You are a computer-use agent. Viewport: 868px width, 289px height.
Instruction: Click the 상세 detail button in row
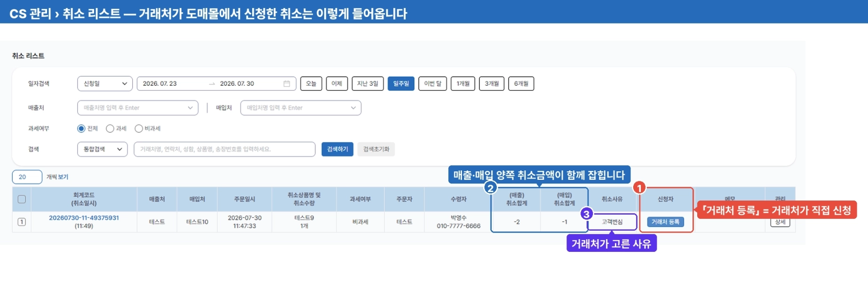click(x=780, y=222)
